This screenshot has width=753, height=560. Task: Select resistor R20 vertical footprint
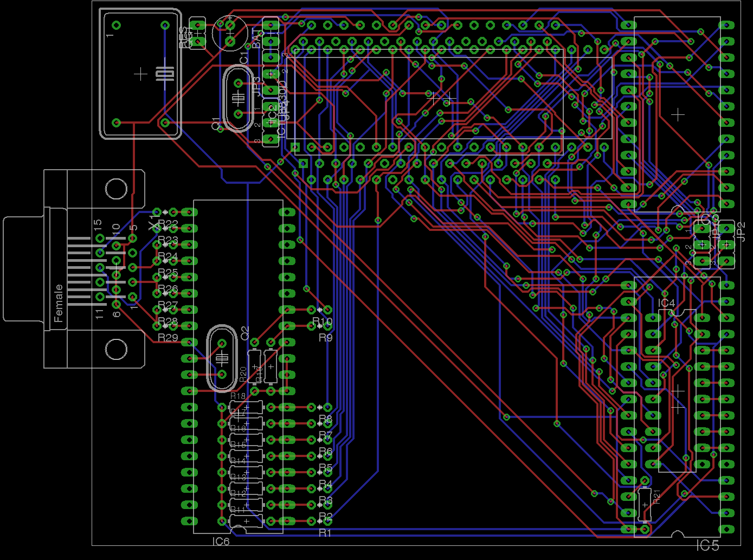254,366
